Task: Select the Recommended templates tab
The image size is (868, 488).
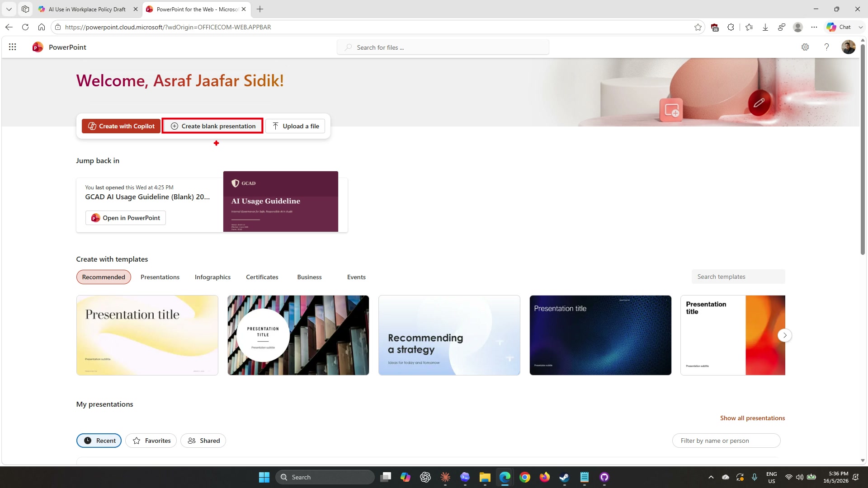Action: coord(104,277)
